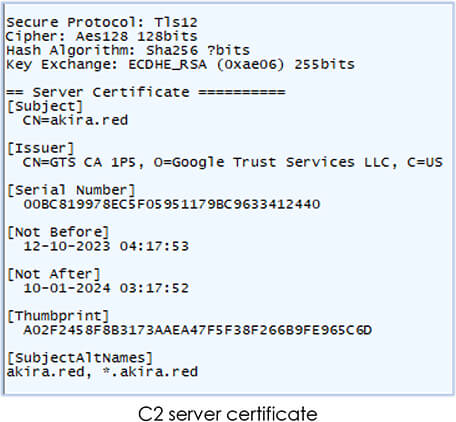Viewport: 456px width, 422px height.
Task: Click the [Subject] label
Action: (x=45, y=107)
